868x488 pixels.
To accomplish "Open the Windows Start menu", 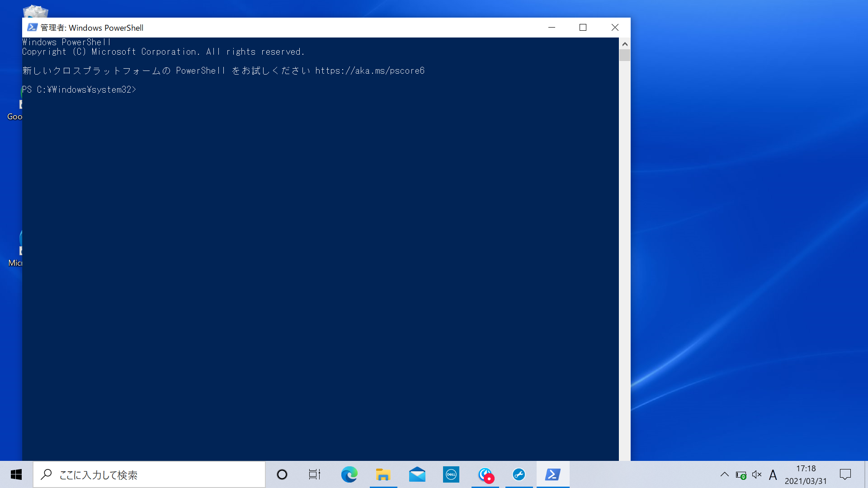I will [16, 474].
